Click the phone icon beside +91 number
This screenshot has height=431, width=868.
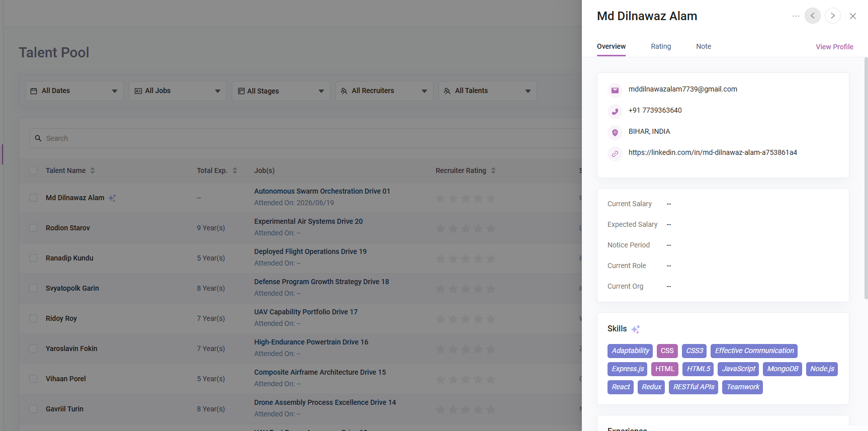pyautogui.click(x=615, y=111)
